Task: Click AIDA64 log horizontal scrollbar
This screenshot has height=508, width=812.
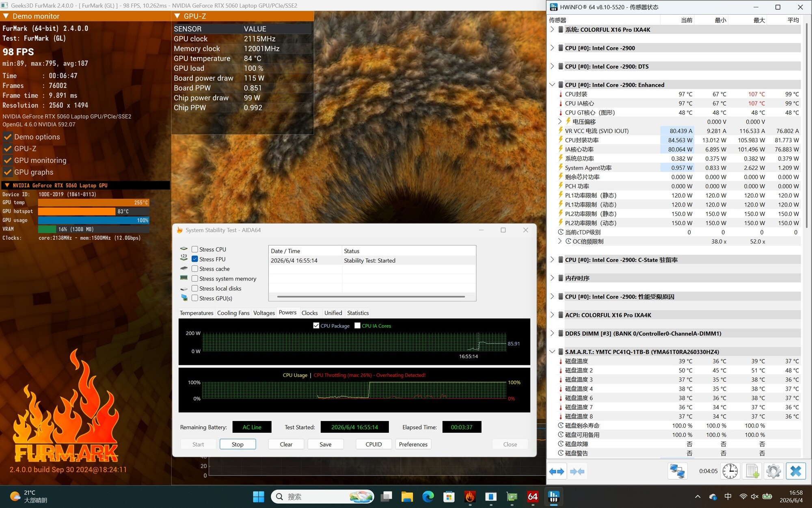Action: (371, 297)
